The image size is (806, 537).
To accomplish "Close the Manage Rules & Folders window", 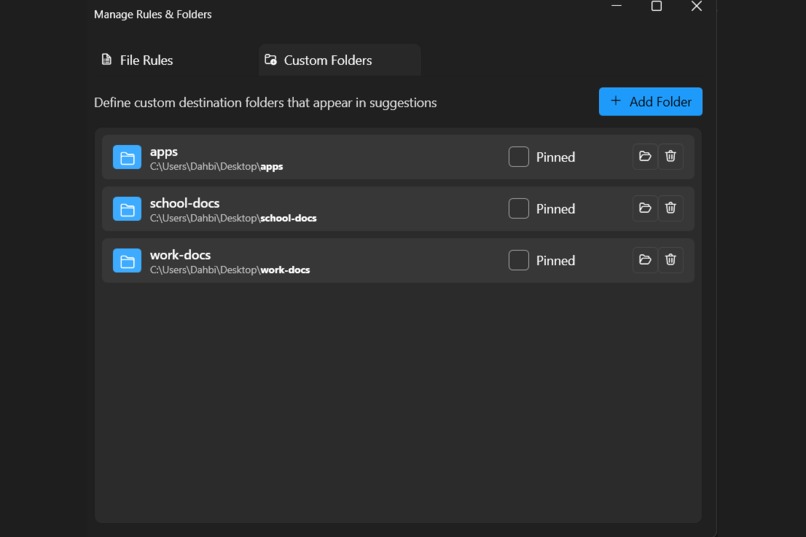I will tap(697, 6).
